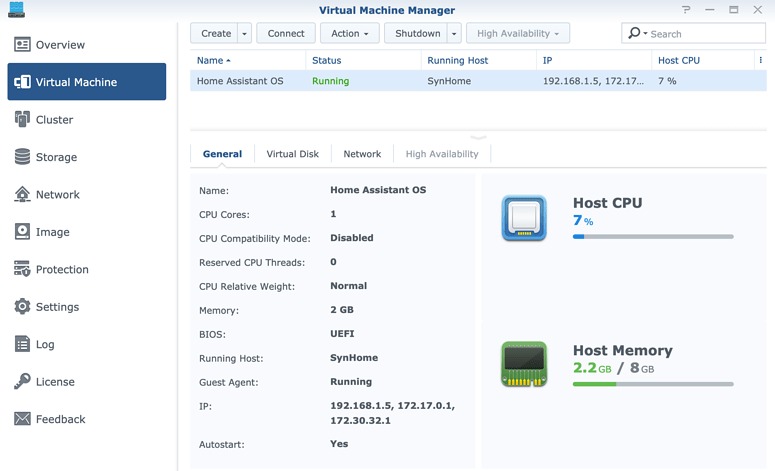Open the Storage section label
The height and width of the screenshot is (471, 775).
click(x=56, y=157)
